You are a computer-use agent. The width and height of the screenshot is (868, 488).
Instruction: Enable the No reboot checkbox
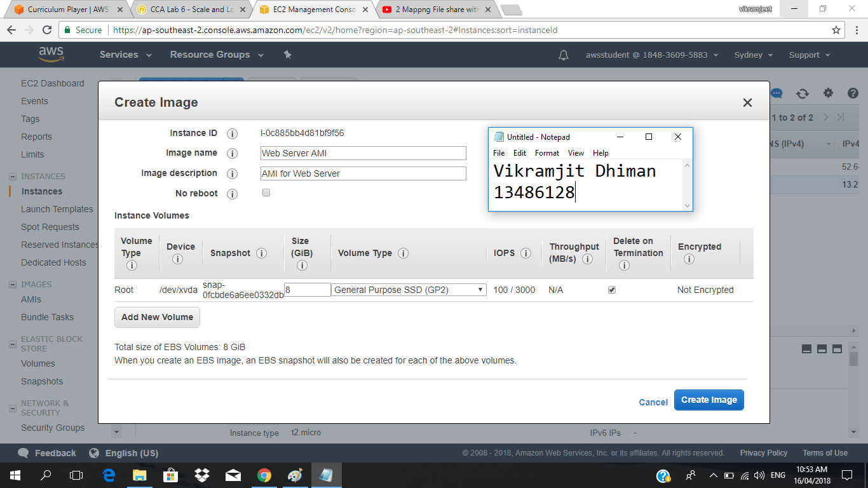click(x=266, y=193)
